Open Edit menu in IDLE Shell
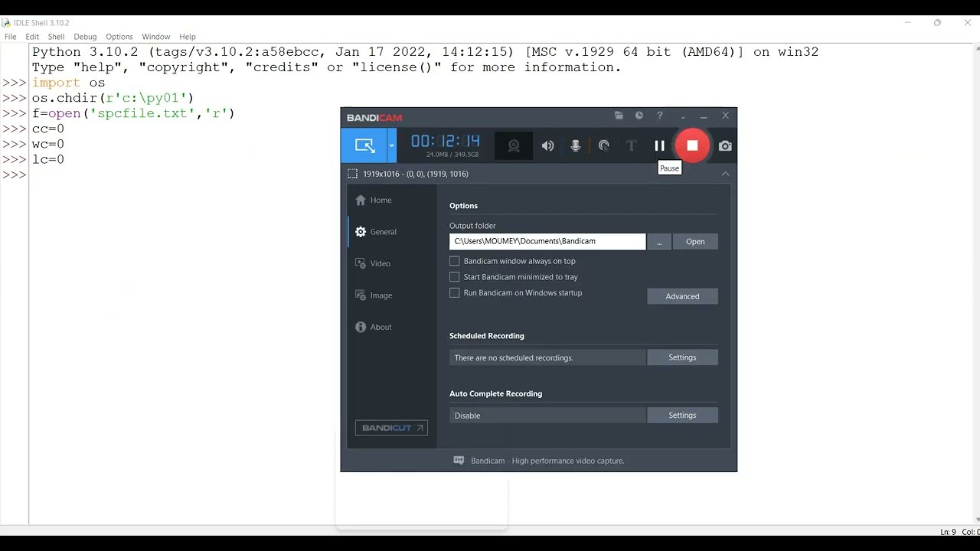980x551 pixels. (32, 37)
